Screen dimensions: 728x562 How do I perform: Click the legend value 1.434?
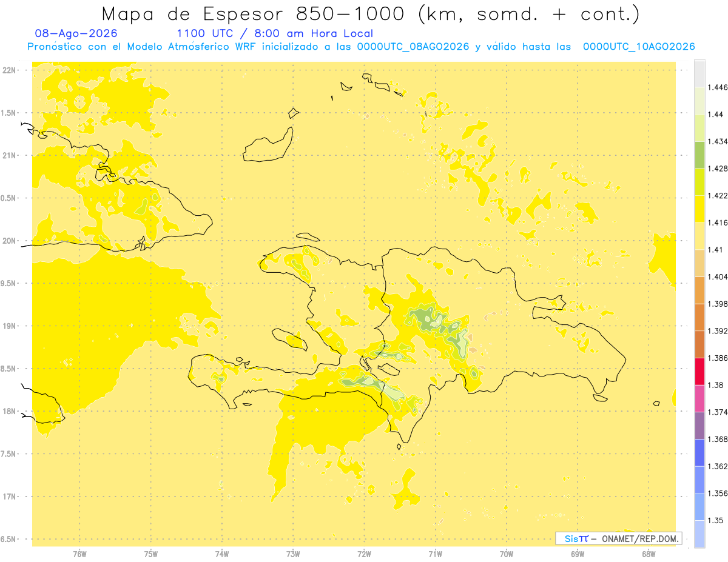click(718, 141)
